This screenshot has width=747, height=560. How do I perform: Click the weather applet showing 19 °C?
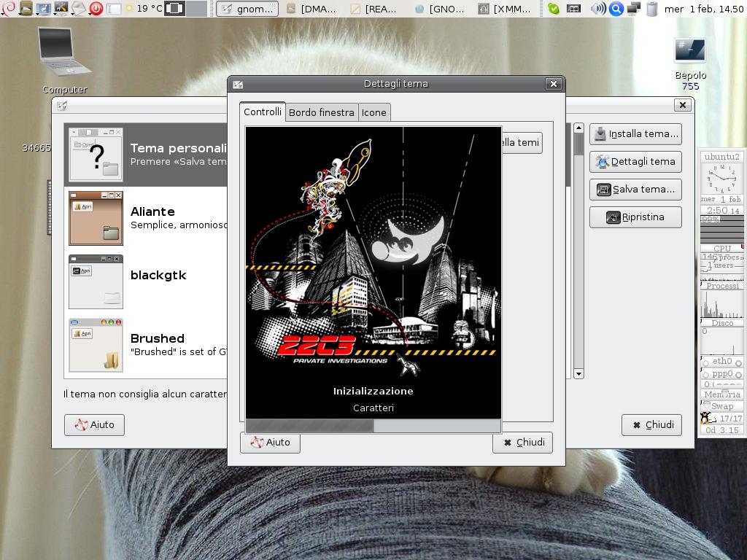(144, 8)
